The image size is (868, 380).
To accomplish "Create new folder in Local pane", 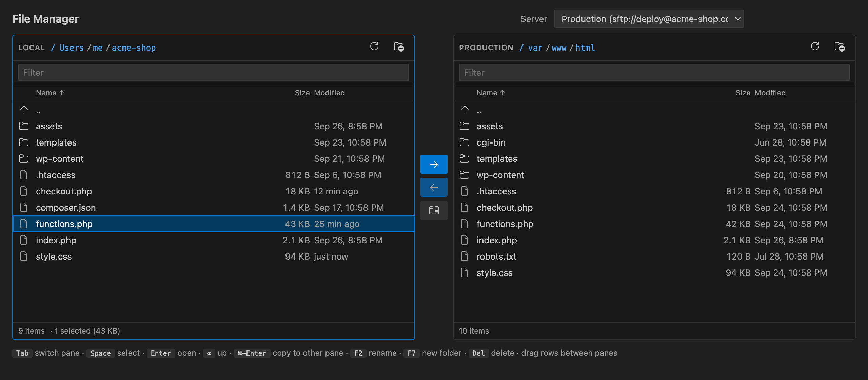I will point(399,46).
